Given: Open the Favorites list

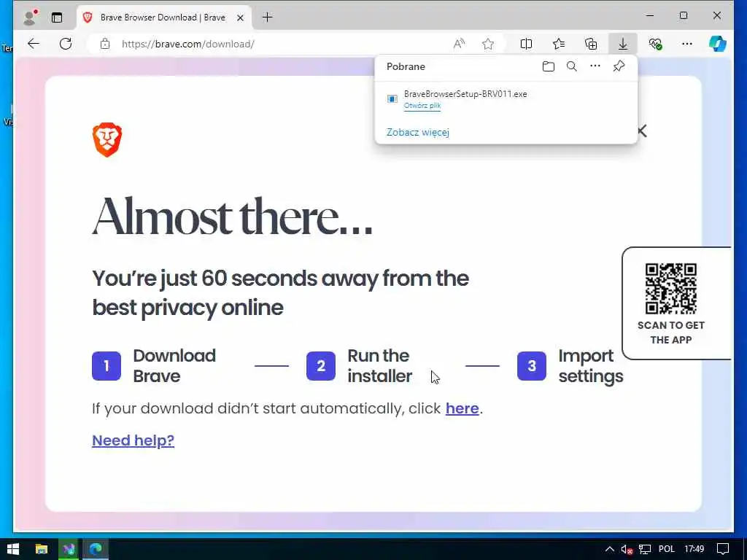Looking at the screenshot, I should pos(558,44).
